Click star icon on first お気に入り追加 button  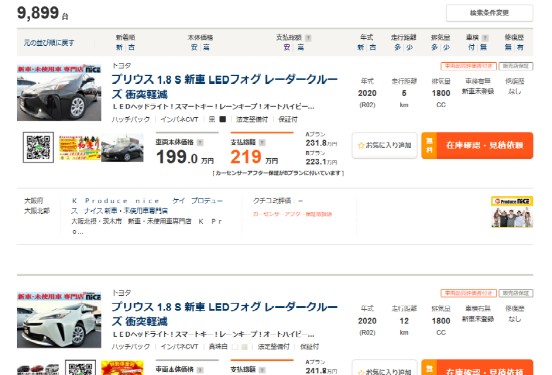(x=361, y=145)
